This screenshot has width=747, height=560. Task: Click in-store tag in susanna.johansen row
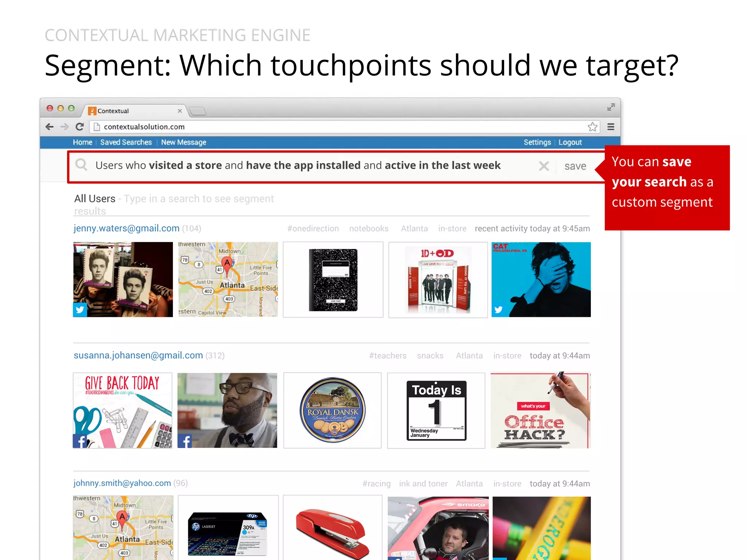507,356
